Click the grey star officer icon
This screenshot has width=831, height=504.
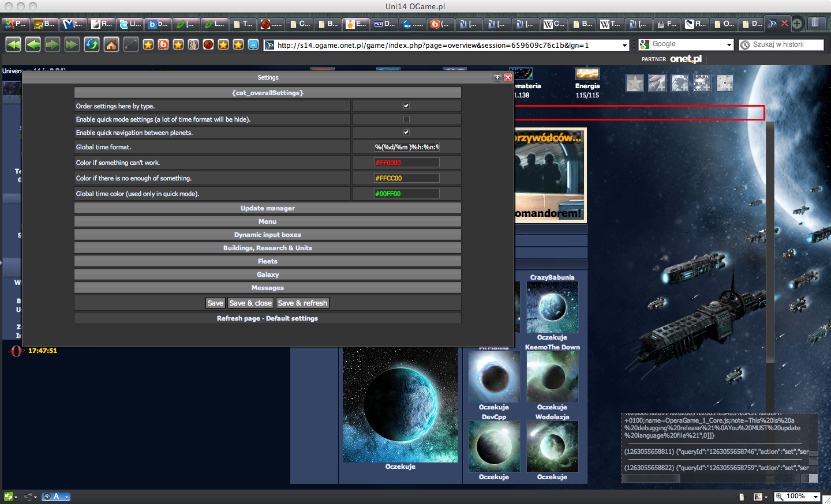pos(635,84)
